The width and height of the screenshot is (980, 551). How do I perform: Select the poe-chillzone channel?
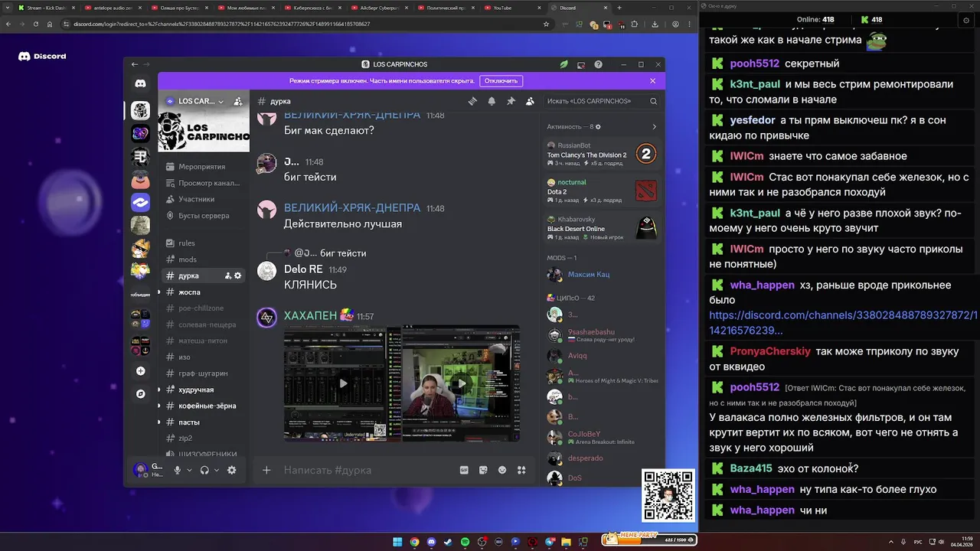tap(203, 308)
